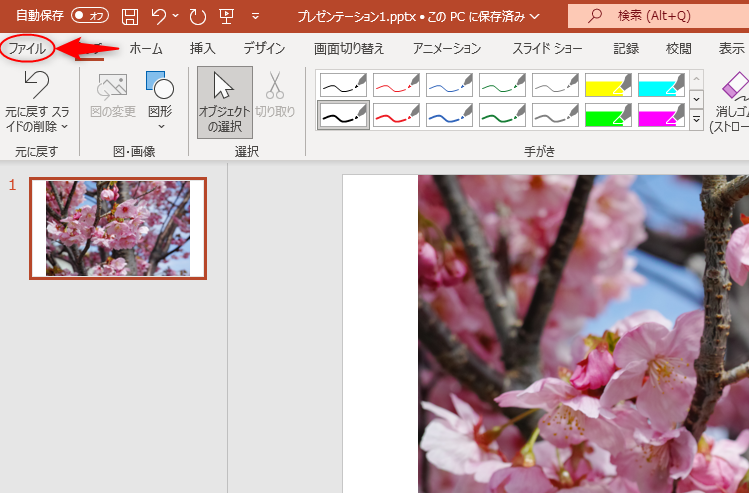Select the thick red pen
Screen dimensions: 749x493
pyautogui.click(x=396, y=115)
